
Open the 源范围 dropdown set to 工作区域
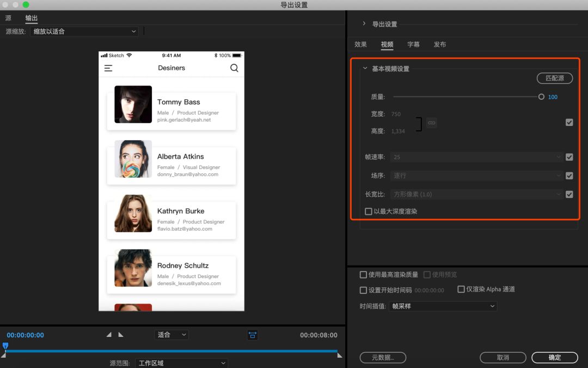click(181, 363)
